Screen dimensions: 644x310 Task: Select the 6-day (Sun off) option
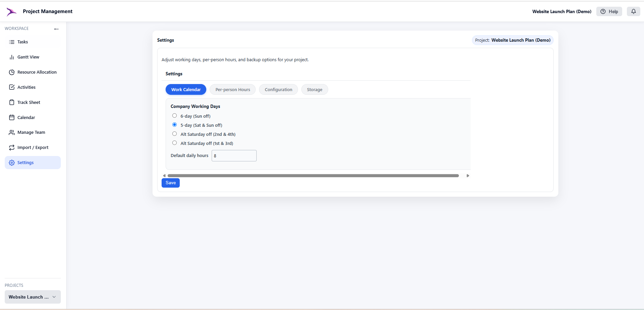tap(174, 115)
